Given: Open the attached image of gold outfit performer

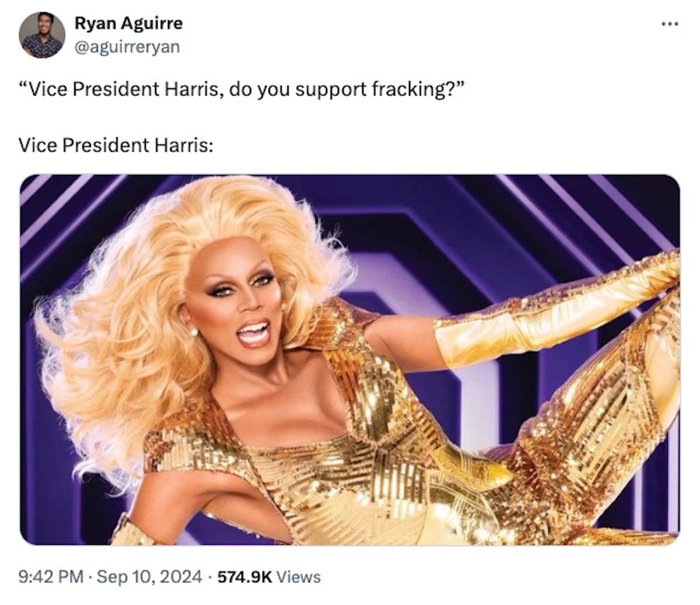Looking at the screenshot, I should [350, 359].
